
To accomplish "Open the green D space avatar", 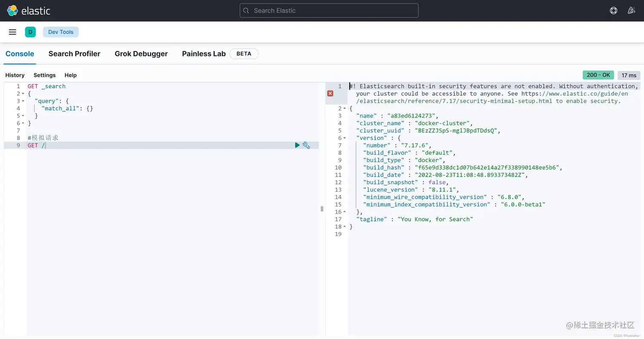I will tap(30, 32).
